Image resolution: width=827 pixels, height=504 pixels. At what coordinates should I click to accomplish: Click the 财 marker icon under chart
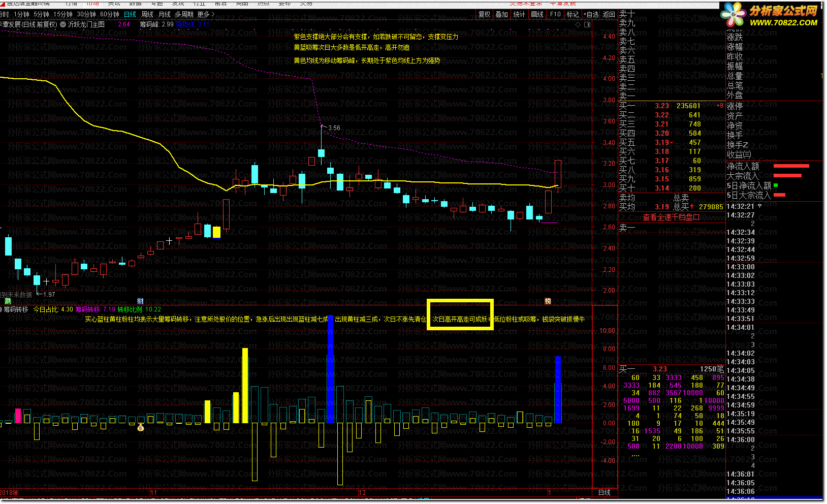point(140,301)
